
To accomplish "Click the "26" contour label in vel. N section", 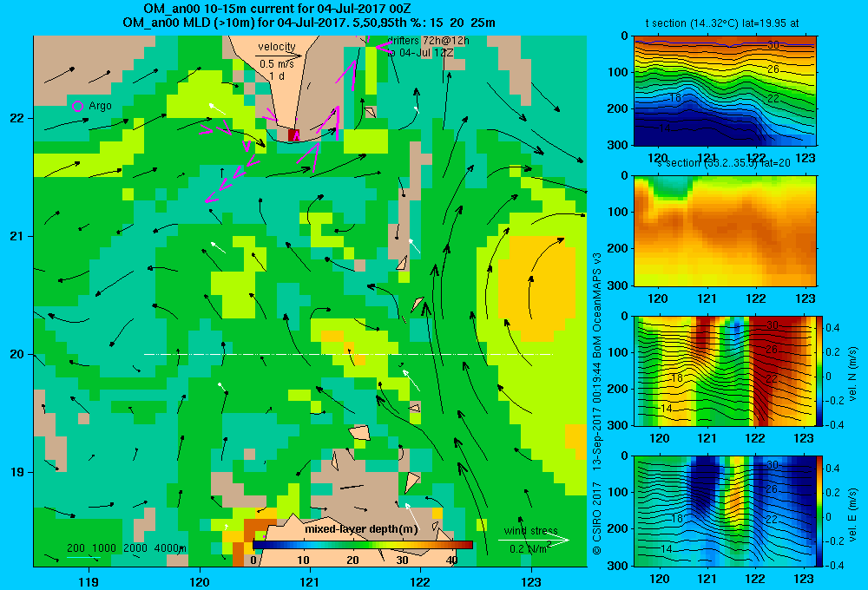I will point(772,350).
